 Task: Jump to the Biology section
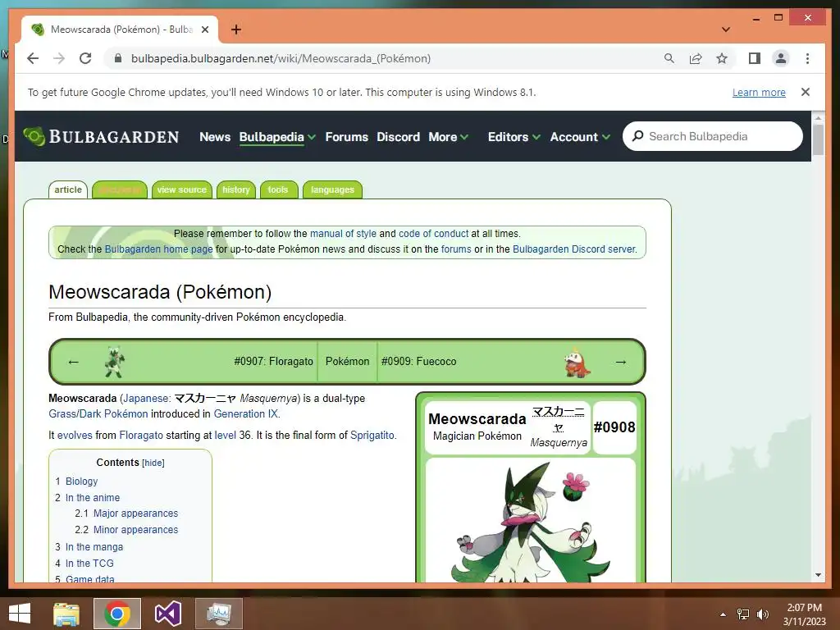pyautogui.click(x=81, y=481)
